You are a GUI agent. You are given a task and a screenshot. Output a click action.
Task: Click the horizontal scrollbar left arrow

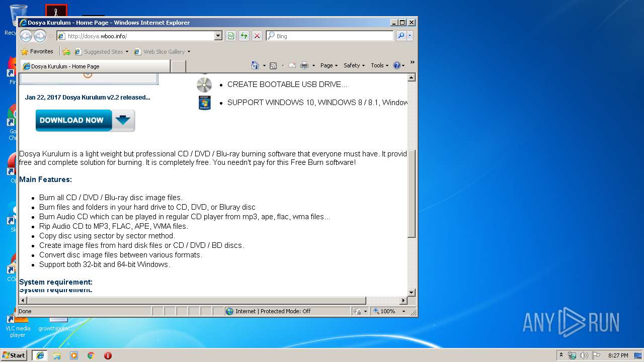[x=23, y=300]
